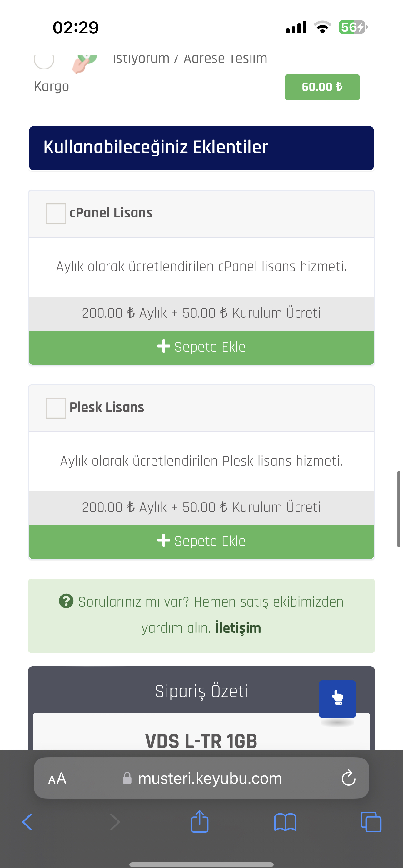Image resolution: width=403 pixels, height=868 pixels.
Task: Tap the Sipariş Özeti header
Action: [201, 691]
